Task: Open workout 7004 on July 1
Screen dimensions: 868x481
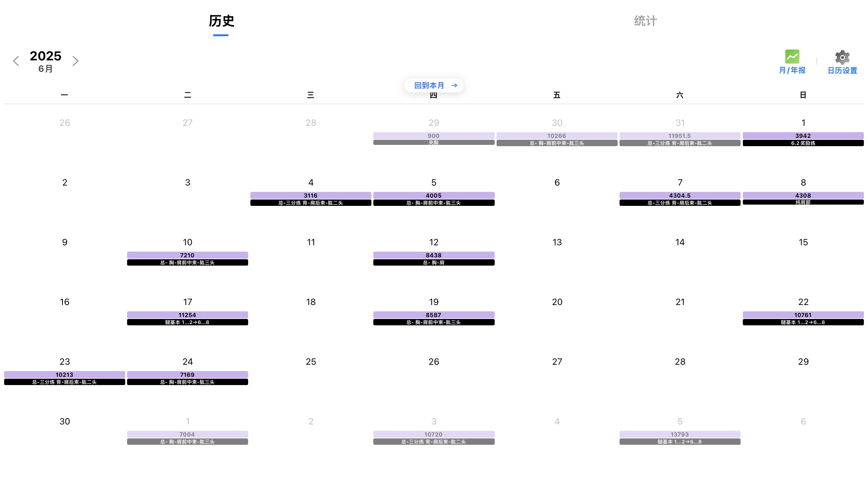Action: click(187, 434)
